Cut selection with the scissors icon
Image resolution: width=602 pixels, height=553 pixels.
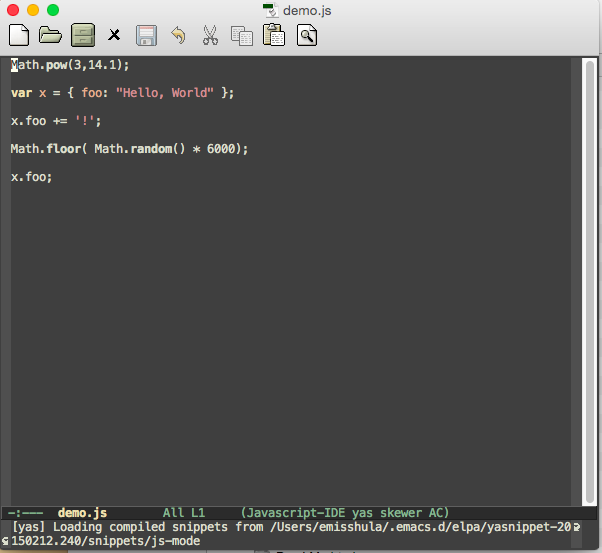point(210,35)
